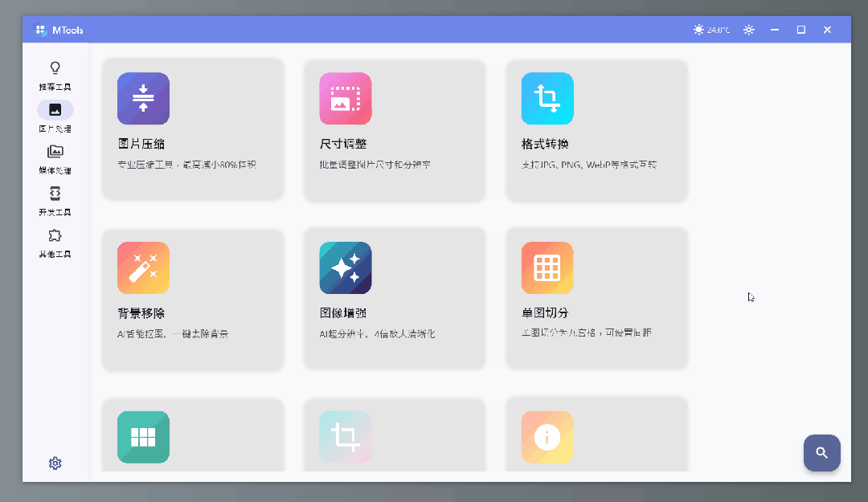Click the 尺寸调整 card title
This screenshot has height=502, width=868.
(343, 144)
